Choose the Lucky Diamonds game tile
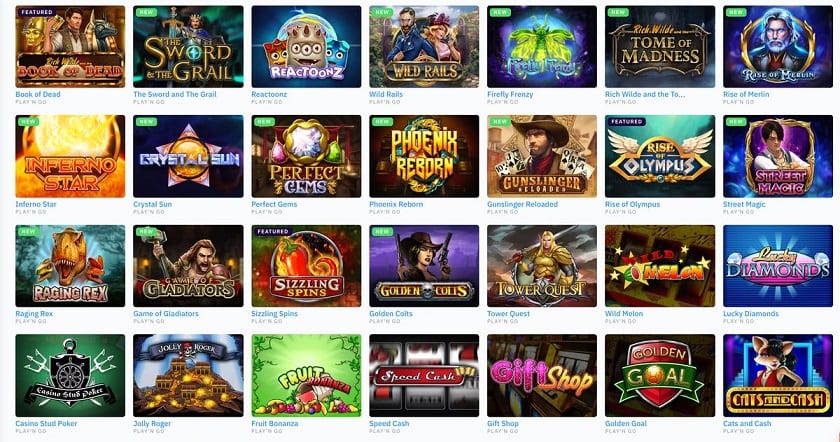The image size is (840, 442). tap(778, 266)
